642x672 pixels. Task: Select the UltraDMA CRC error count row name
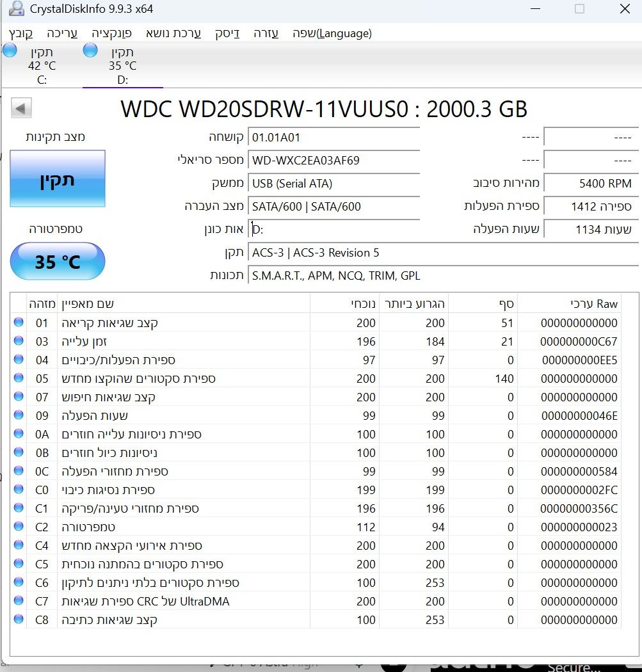[x=146, y=602]
